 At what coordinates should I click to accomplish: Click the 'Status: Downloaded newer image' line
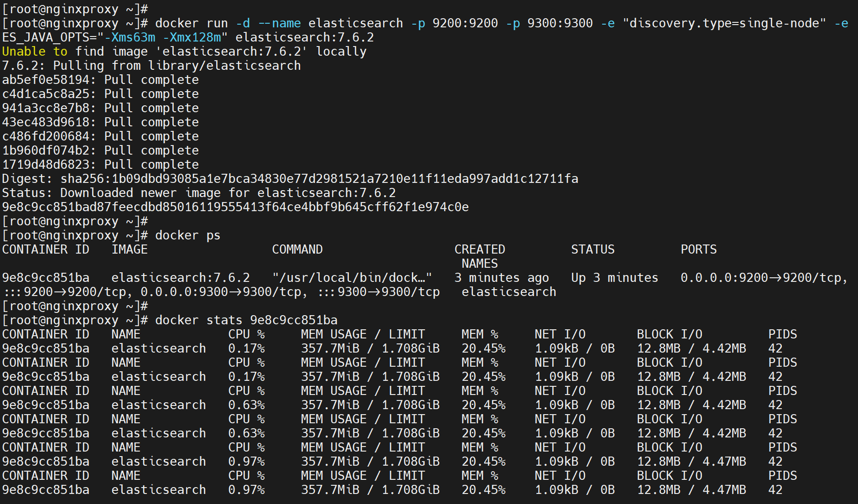pos(199,193)
